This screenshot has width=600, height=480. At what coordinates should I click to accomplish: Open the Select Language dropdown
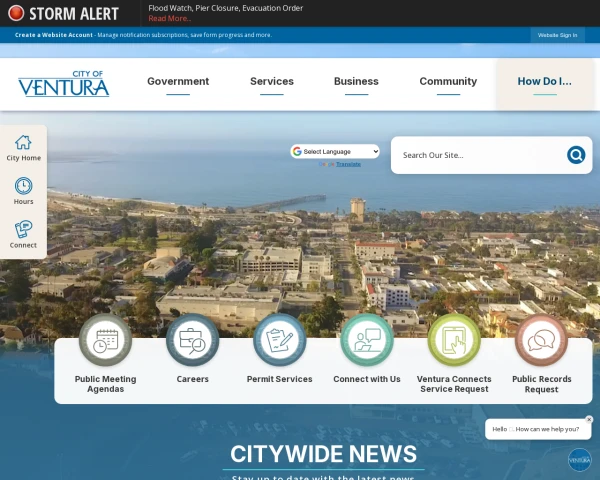[x=335, y=152]
